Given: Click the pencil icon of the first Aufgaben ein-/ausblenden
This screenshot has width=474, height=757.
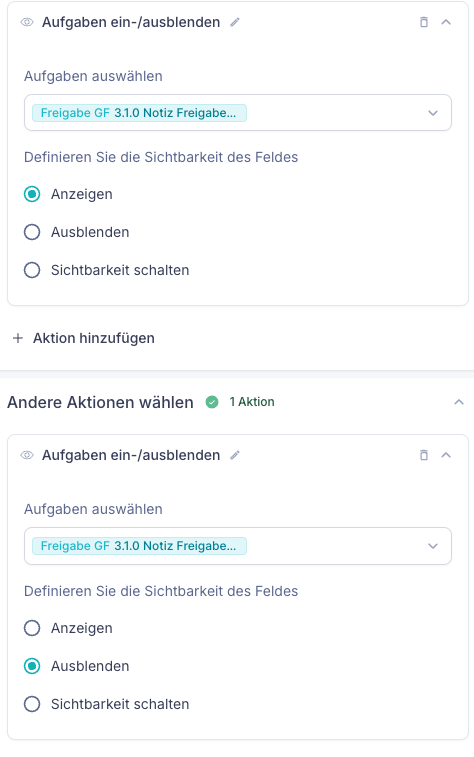Looking at the screenshot, I should pos(235,22).
